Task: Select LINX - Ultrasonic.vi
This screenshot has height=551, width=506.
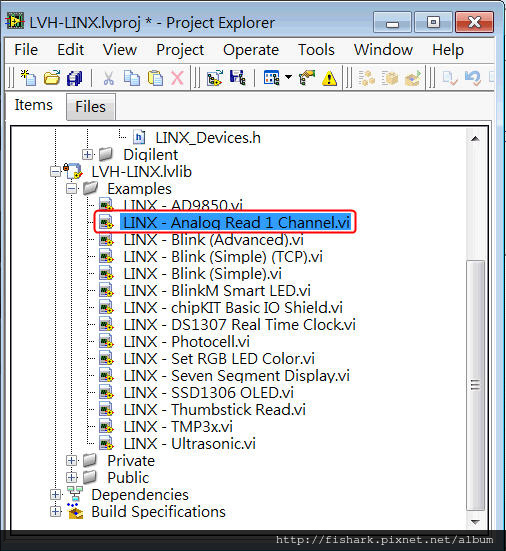Action: pos(190,443)
